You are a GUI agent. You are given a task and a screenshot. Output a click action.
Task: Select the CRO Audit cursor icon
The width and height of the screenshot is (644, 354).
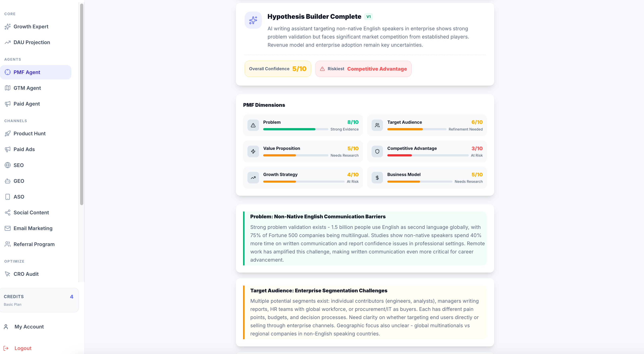pyautogui.click(x=8, y=274)
